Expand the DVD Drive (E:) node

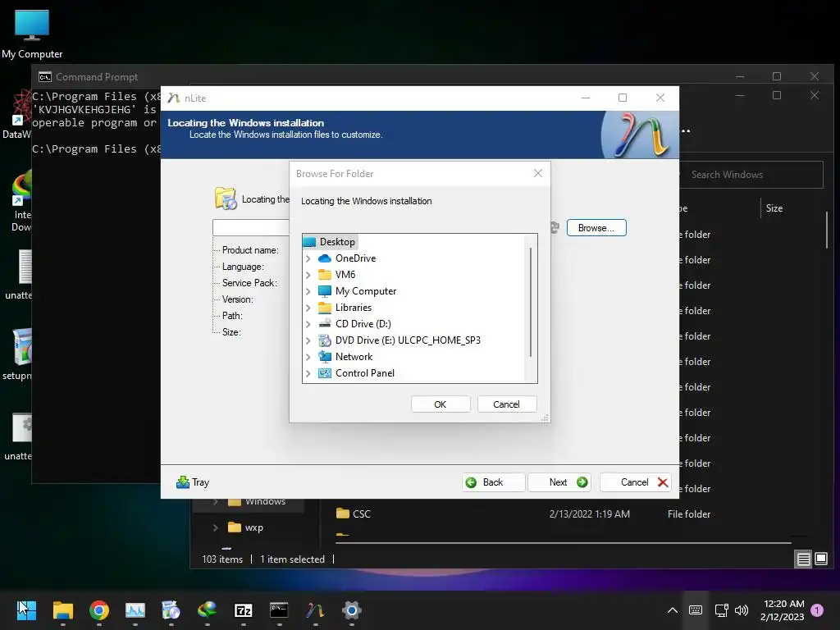point(308,340)
